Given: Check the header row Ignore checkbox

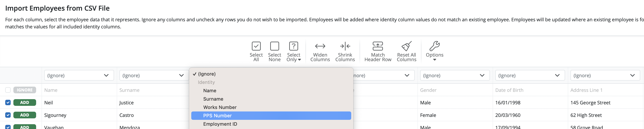Looking at the screenshot, I should (x=8, y=90).
